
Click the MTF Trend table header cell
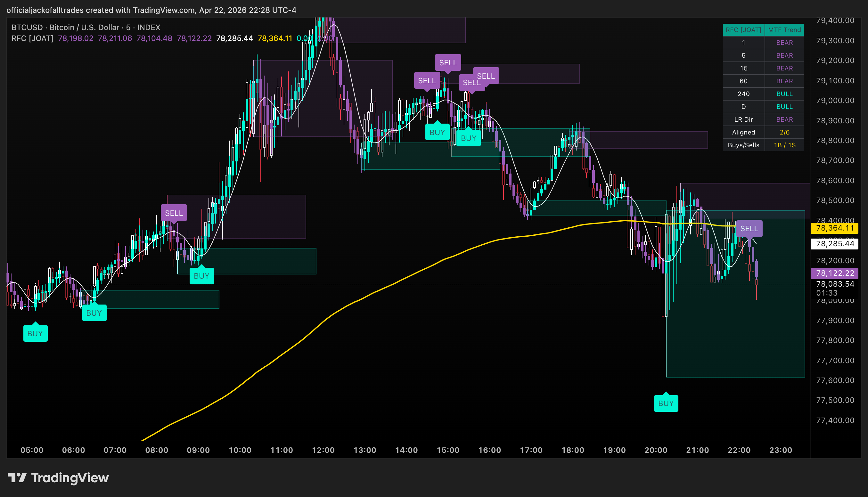coord(784,30)
